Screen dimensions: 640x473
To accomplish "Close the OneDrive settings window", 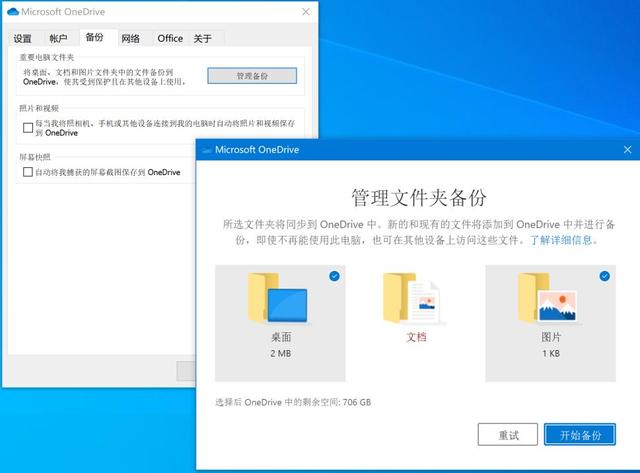I will pyautogui.click(x=306, y=12).
